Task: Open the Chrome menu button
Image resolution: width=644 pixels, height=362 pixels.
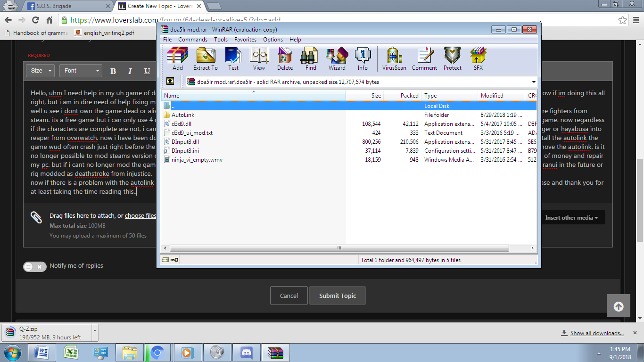Action: pos(635,20)
